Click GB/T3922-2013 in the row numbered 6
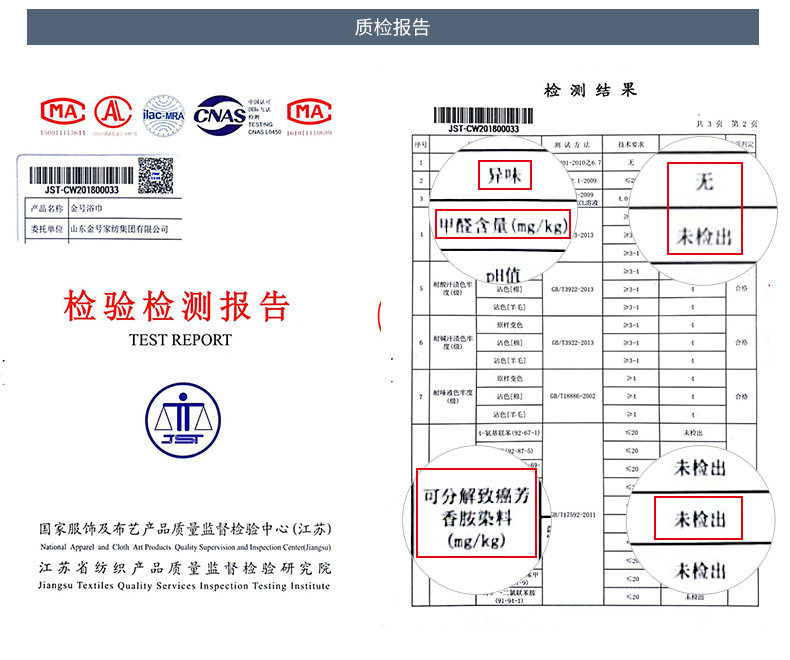Screen dimensions: 790x660 pos(573,343)
